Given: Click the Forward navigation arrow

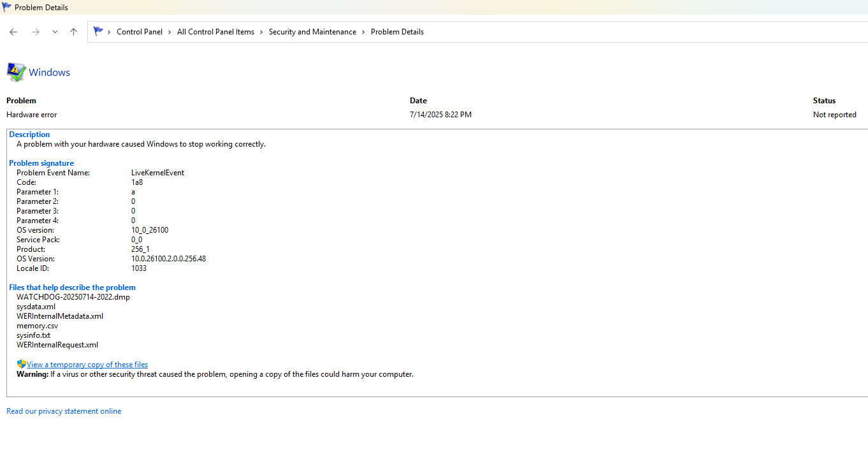Looking at the screenshot, I should [x=36, y=32].
